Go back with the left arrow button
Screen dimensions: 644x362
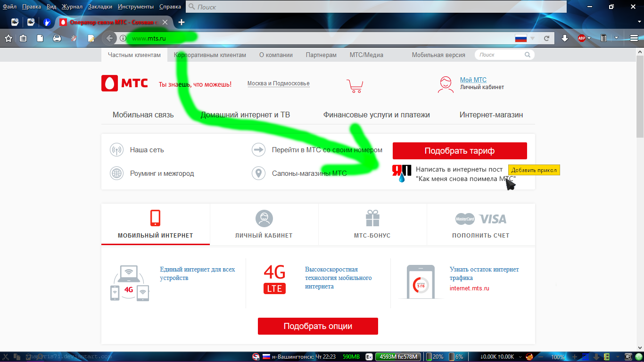coord(109,38)
